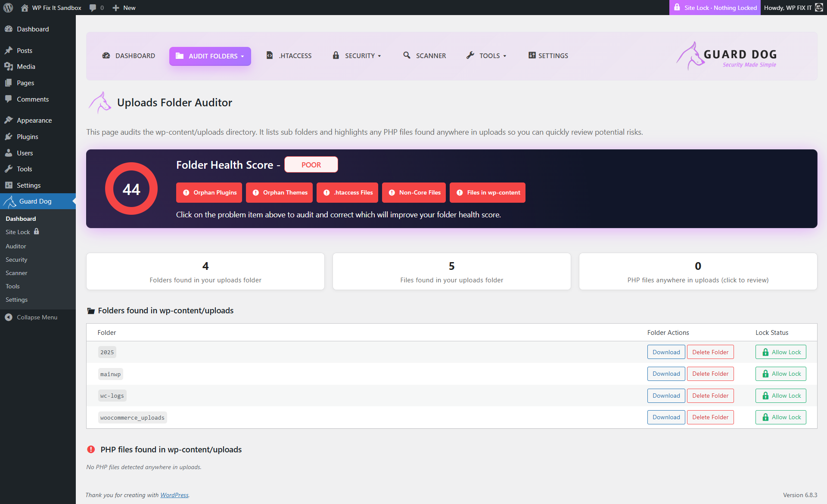Click the user avatar icon in admin bar
This screenshot has height=504, width=827.
click(x=819, y=8)
